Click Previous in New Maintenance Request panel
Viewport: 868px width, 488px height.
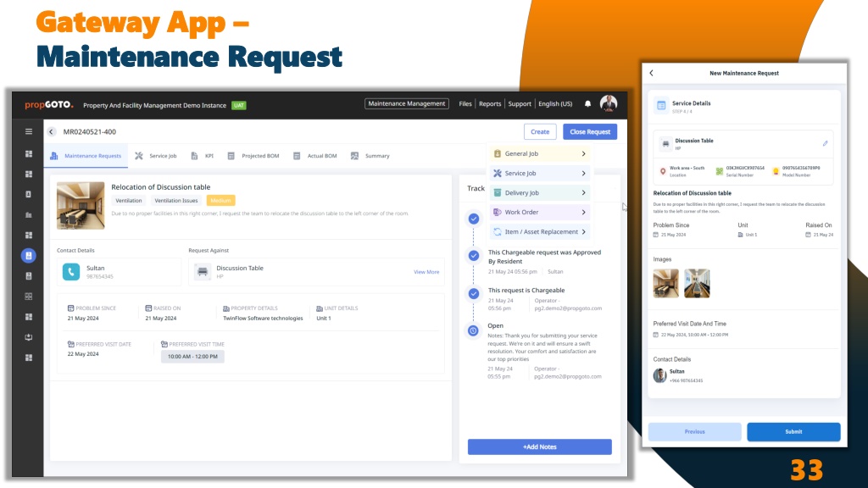coord(695,431)
